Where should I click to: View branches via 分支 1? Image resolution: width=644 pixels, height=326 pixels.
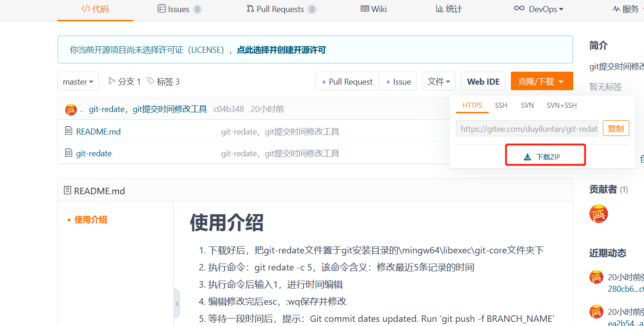pos(124,81)
